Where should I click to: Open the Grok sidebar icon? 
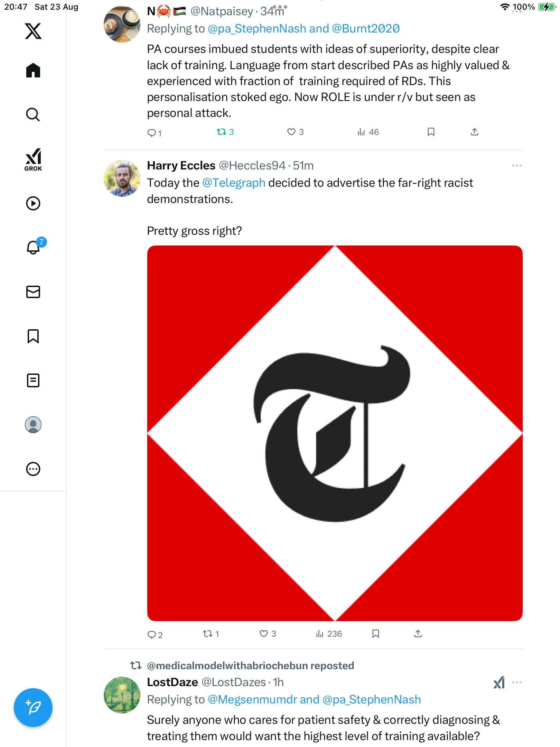[33, 159]
